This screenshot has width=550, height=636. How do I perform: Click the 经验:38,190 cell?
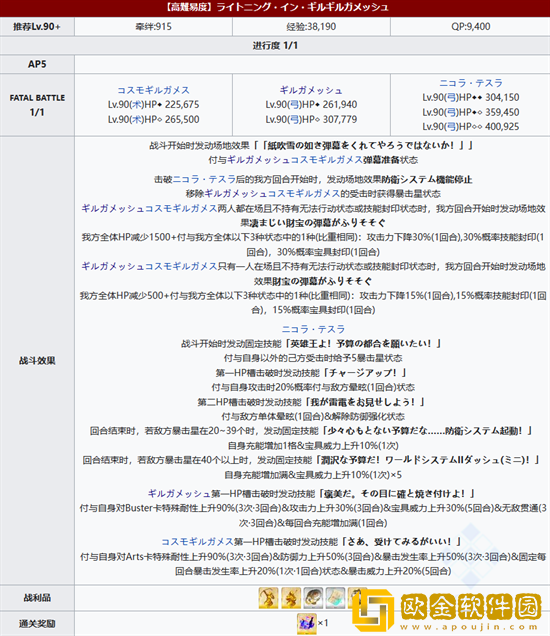(x=311, y=27)
